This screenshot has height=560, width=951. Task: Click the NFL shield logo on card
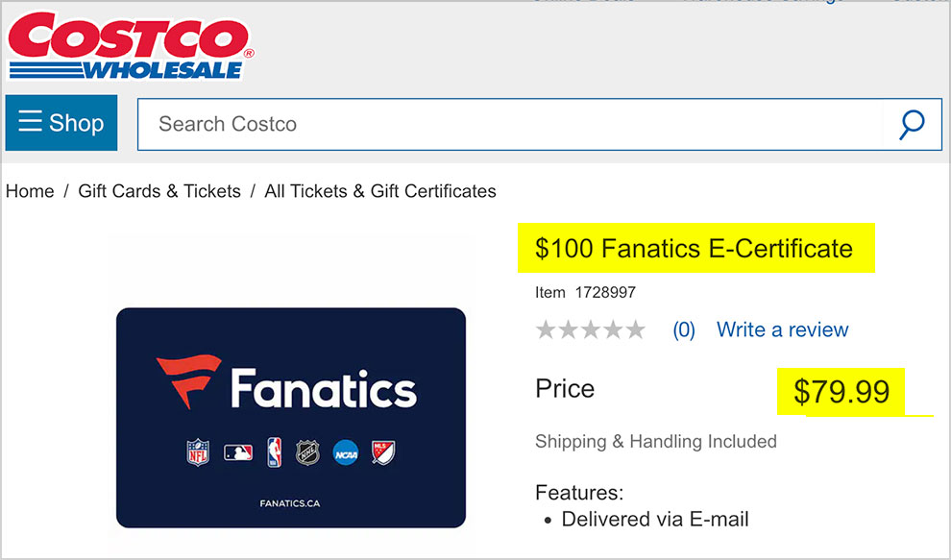pyautogui.click(x=198, y=452)
